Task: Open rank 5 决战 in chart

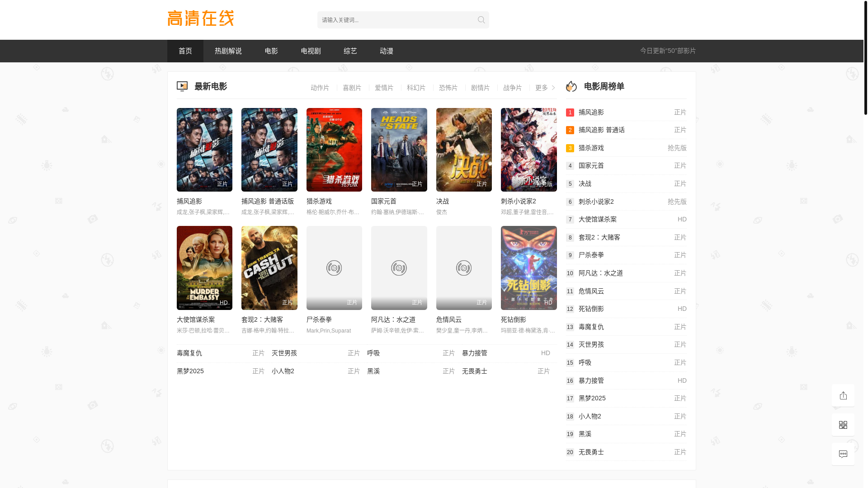Action: tap(626, 183)
